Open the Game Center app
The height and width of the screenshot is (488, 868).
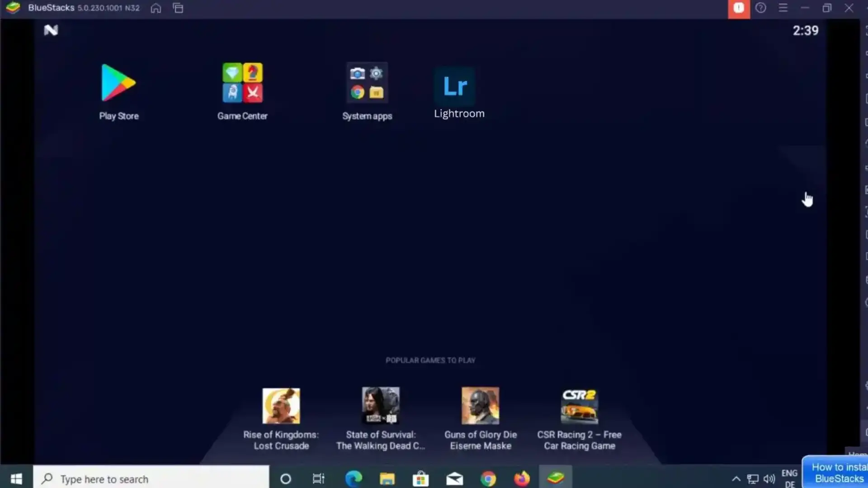[242, 83]
